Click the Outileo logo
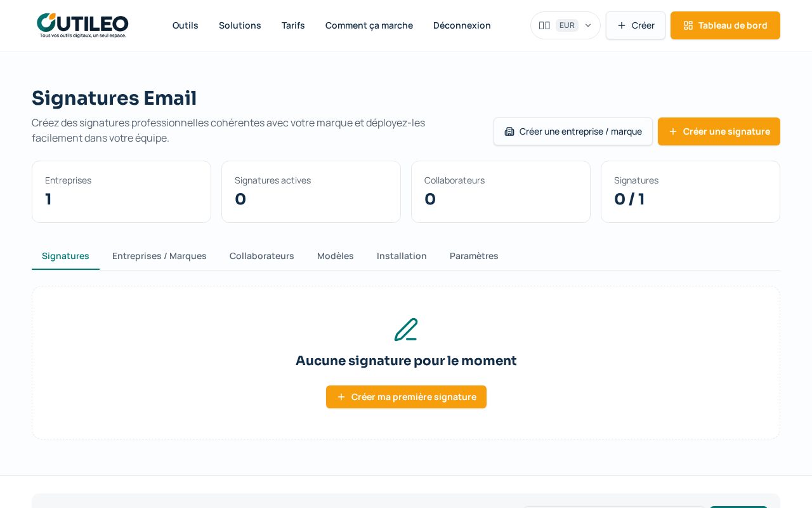Screen dimensions: 812x508 pyautogui.click(x=82, y=25)
